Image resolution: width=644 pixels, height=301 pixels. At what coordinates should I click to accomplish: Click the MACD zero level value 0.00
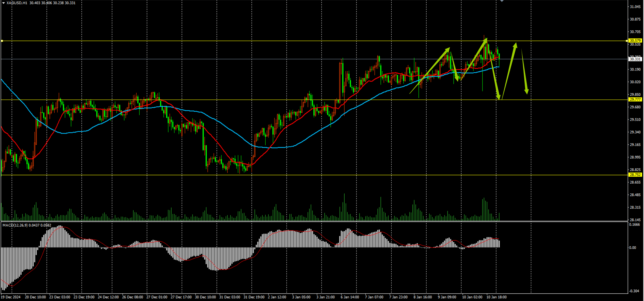(633, 248)
